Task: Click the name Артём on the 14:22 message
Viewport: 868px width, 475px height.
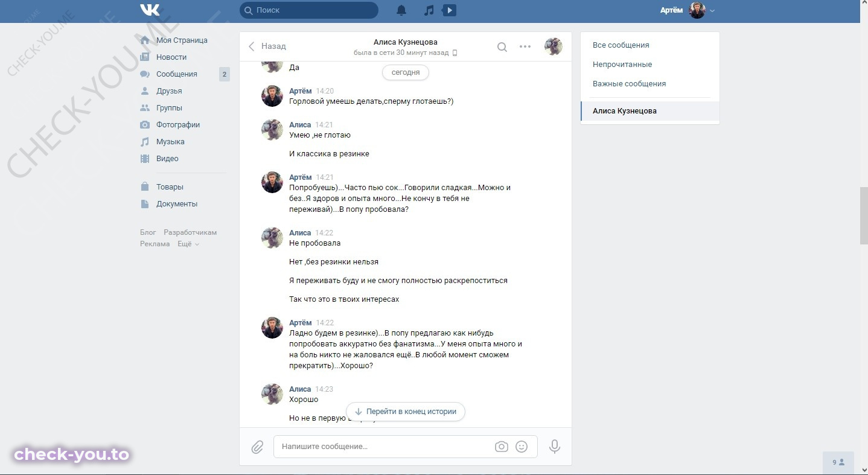Action: (301, 323)
